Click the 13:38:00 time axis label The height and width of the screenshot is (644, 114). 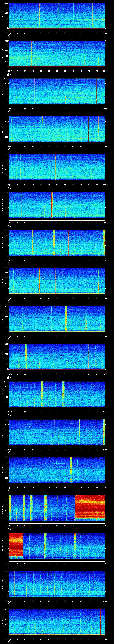(9, 298)
